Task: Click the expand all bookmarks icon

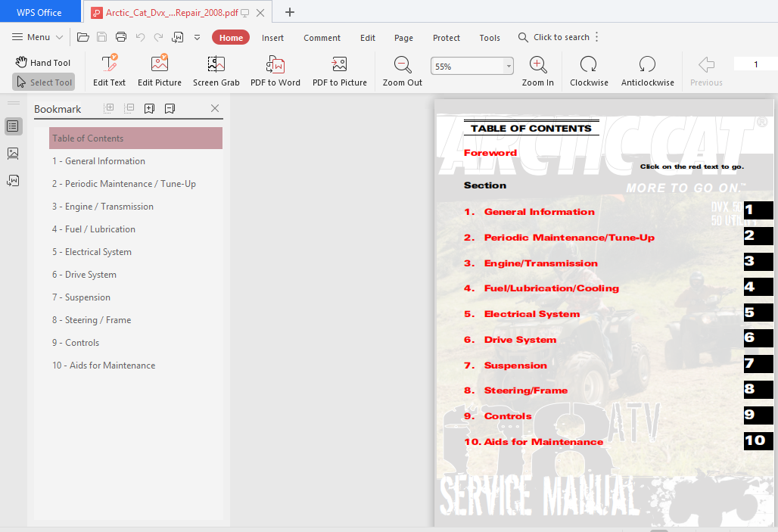Action: (x=109, y=108)
